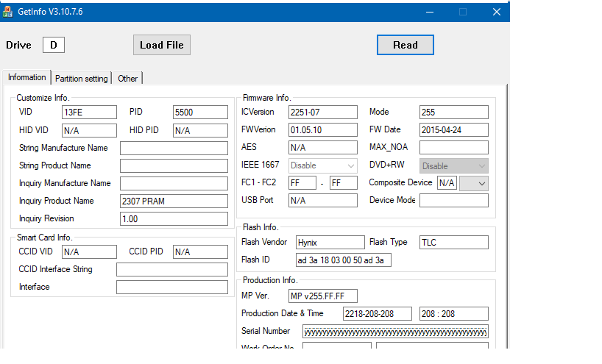Click the String Manufacture Name field
Image resolution: width=602 pixels, height=364 pixels.
point(174,148)
